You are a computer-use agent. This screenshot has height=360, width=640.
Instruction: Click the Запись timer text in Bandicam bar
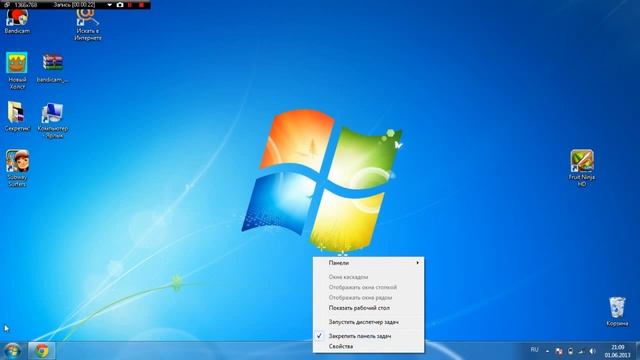pyautogui.click(x=74, y=5)
